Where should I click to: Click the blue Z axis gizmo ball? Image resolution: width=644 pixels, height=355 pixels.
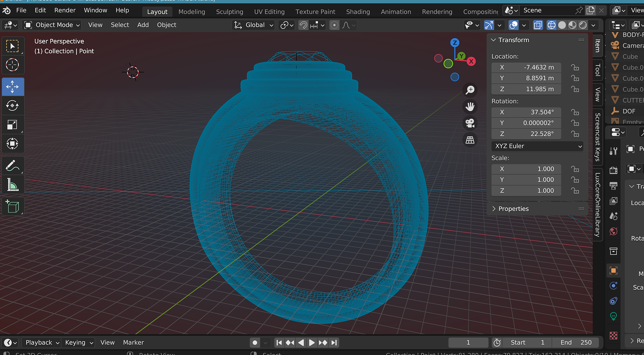[x=455, y=43]
